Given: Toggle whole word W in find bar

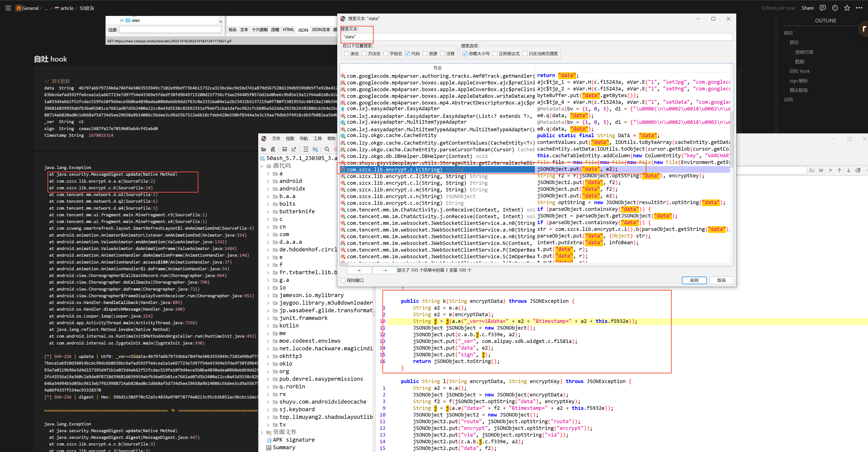Looking at the screenshot, I should pos(821,170).
